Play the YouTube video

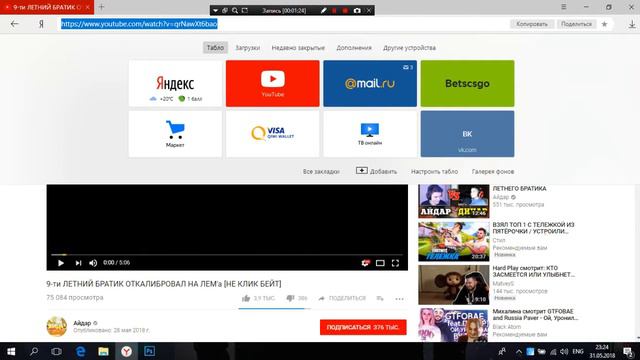[61, 263]
